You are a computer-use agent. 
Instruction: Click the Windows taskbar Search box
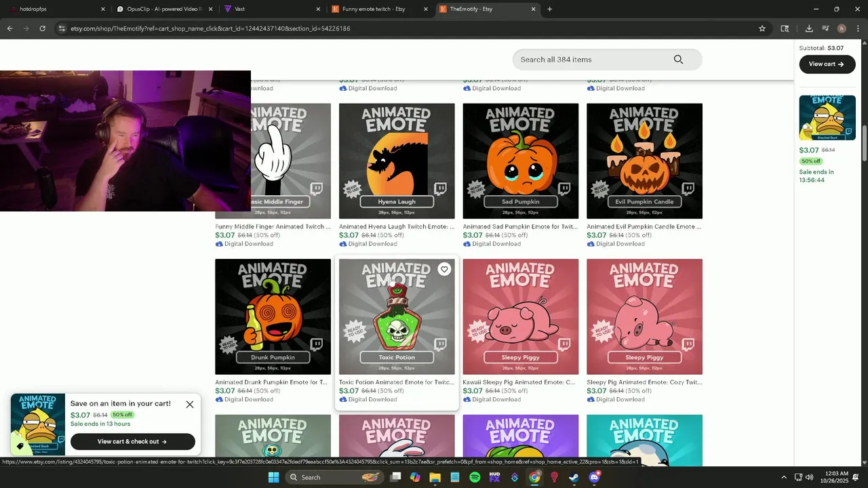tap(335, 477)
